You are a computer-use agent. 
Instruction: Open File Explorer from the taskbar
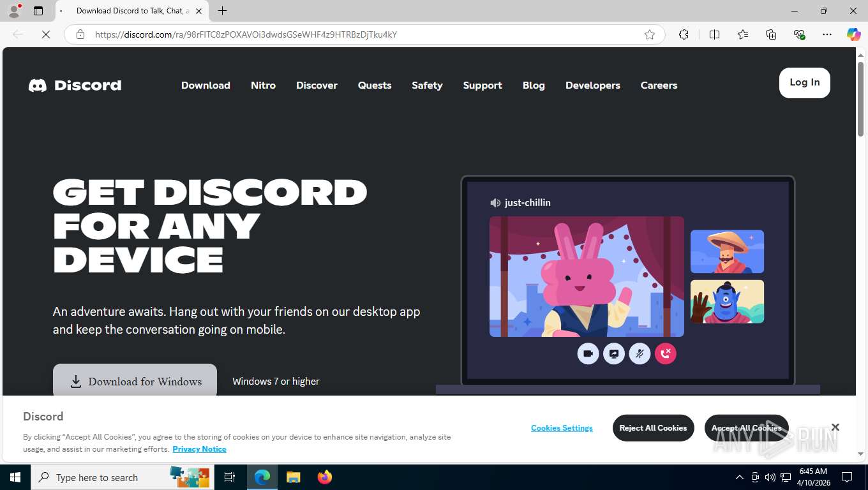pyautogui.click(x=293, y=477)
